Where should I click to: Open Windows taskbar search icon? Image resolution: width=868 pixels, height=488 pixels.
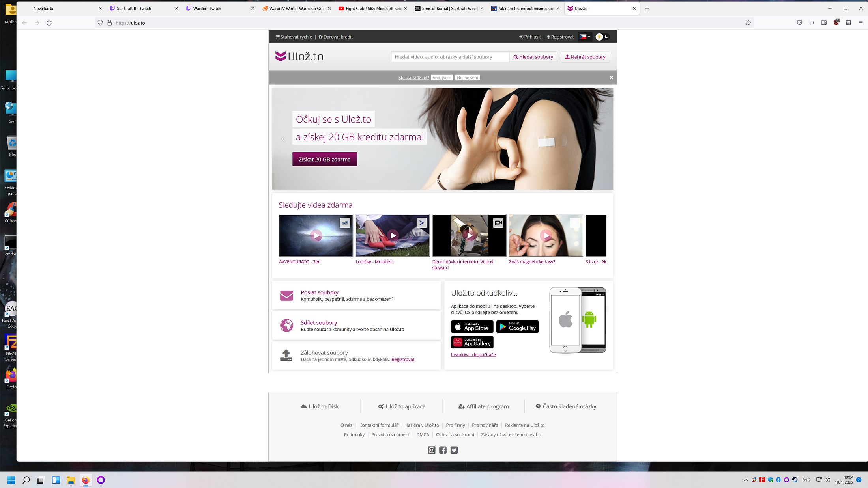(26, 480)
